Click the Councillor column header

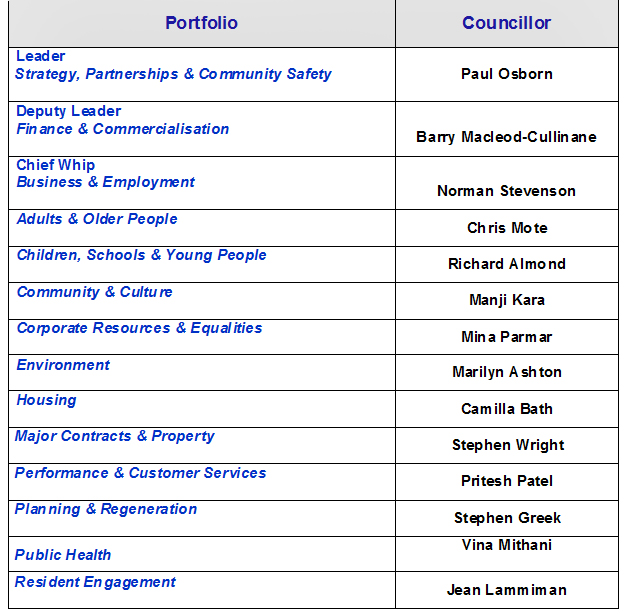(x=506, y=22)
